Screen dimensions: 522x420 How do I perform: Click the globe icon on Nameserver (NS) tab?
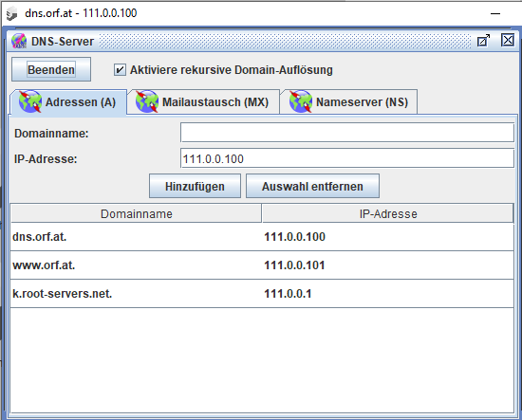coord(301,101)
